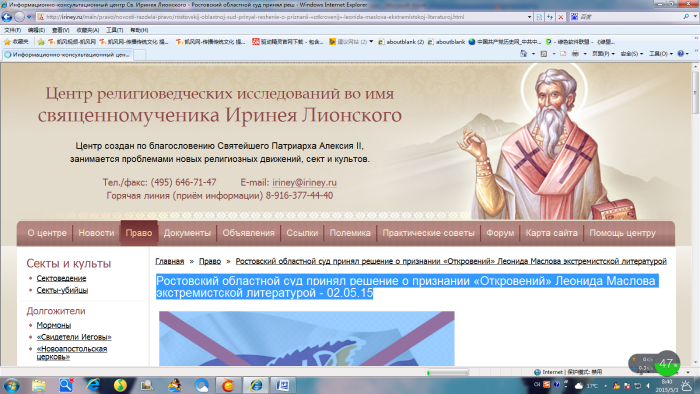Open the Новости navigation tab
This screenshot has width=700, height=394.
point(96,233)
